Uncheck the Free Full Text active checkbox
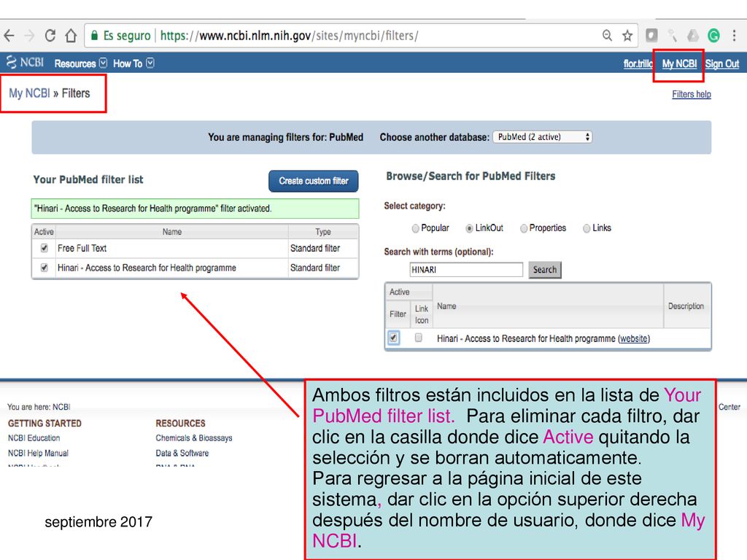The height and width of the screenshot is (560, 747). [44, 248]
